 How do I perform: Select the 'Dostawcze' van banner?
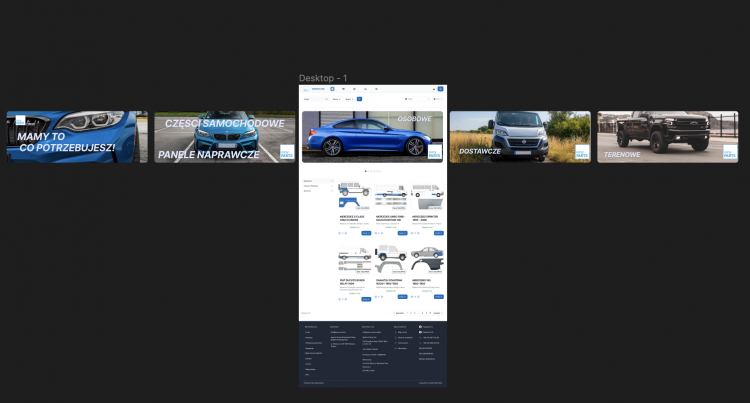519,137
